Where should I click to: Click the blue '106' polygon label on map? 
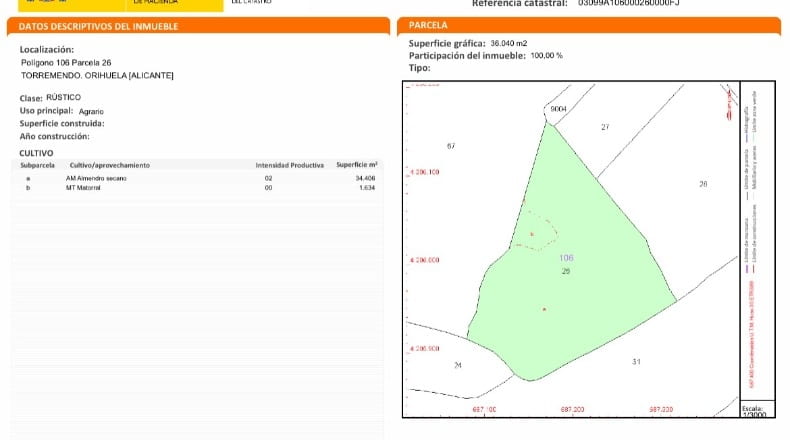pos(566,258)
